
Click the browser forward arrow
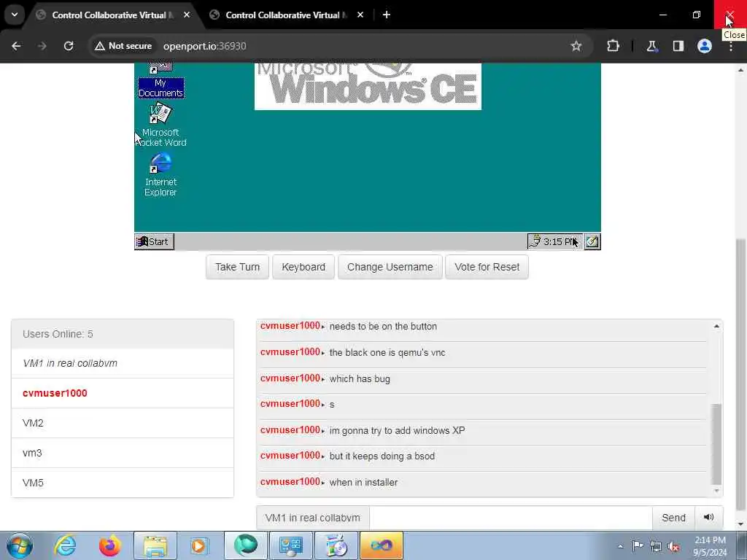pyautogui.click(x=42, y=46)
